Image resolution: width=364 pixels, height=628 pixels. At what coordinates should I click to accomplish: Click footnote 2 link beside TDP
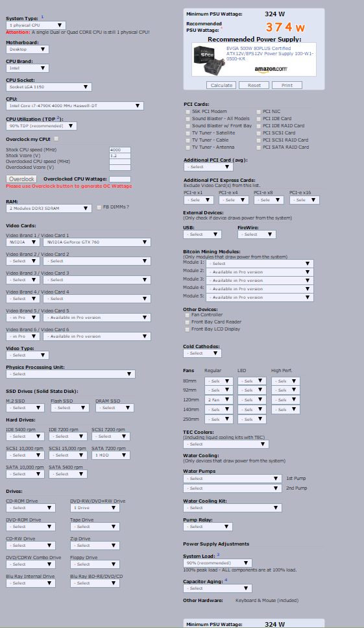(58, 118)
